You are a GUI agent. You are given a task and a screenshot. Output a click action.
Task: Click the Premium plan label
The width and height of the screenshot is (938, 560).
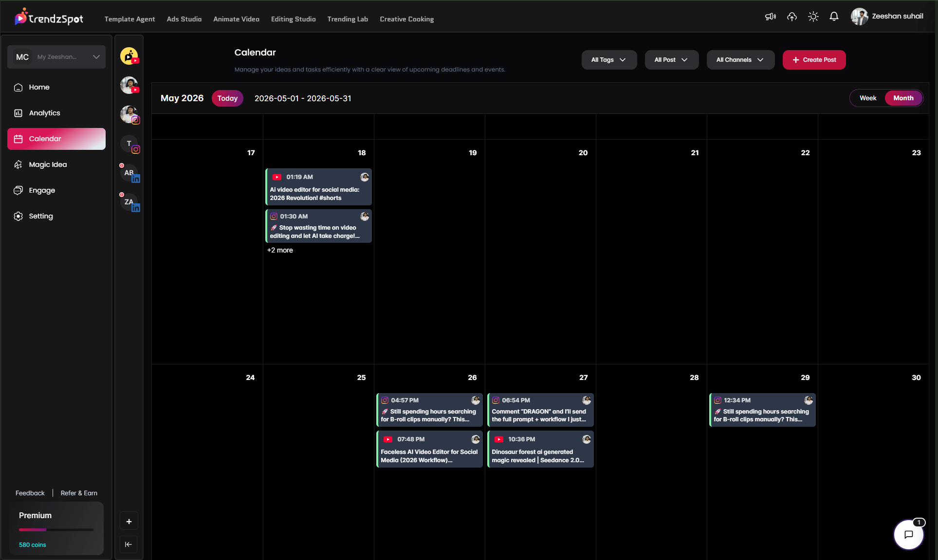pos(35,515)
